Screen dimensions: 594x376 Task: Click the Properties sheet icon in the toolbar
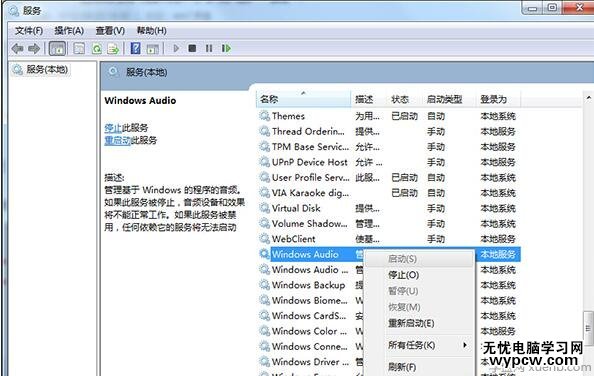pyautogui.click(x=79, y=48)
